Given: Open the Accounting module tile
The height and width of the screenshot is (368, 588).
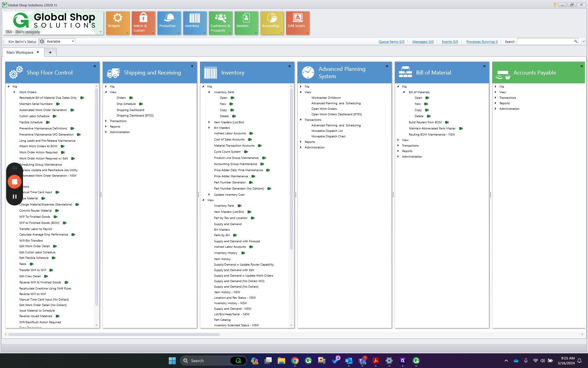Looking at the screenshot, I should pyautogui.click(x=272, y=23).
